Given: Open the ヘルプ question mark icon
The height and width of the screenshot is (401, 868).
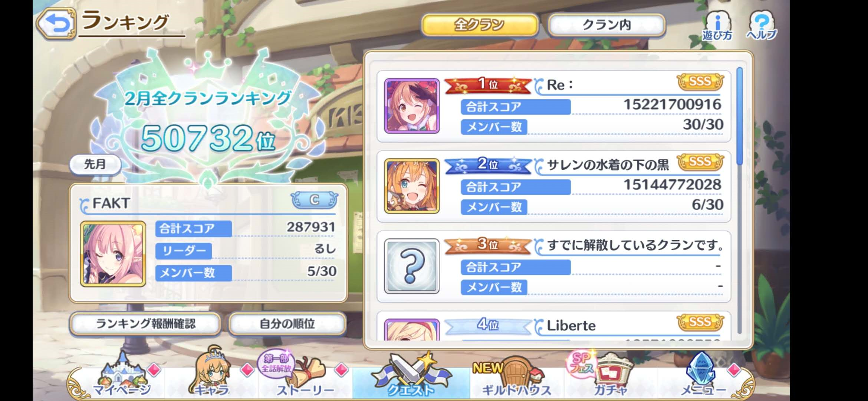Looking at the screenshot, I should click(761, 25).
